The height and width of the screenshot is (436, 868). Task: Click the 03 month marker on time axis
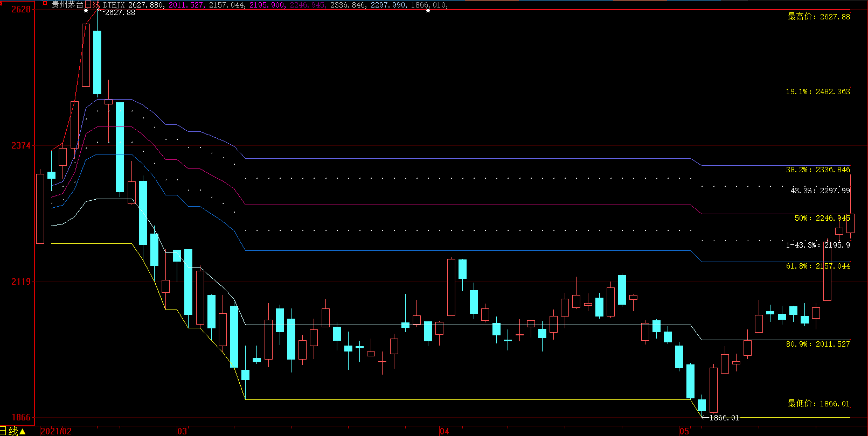click(x=182, y=431)
